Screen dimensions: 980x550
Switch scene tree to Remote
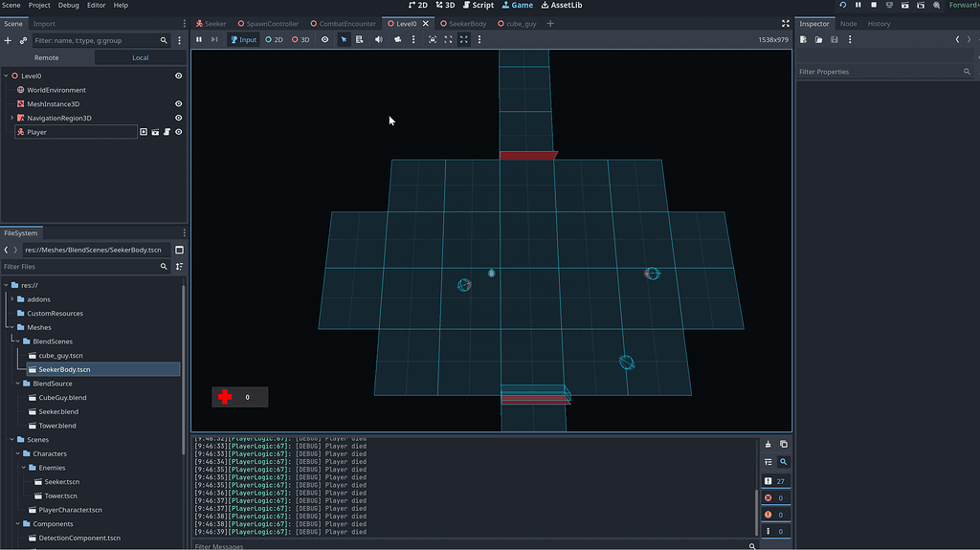point(47,57)
